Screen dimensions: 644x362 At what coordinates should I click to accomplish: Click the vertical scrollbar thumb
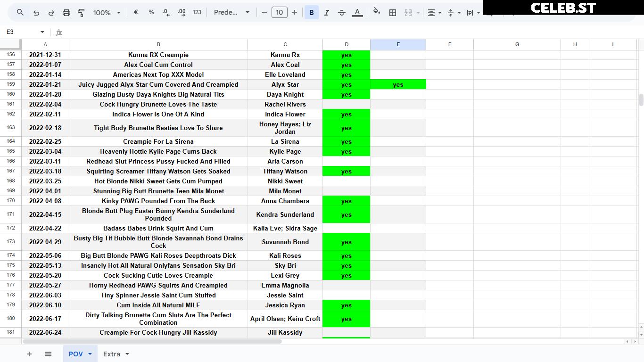(641, 100)
